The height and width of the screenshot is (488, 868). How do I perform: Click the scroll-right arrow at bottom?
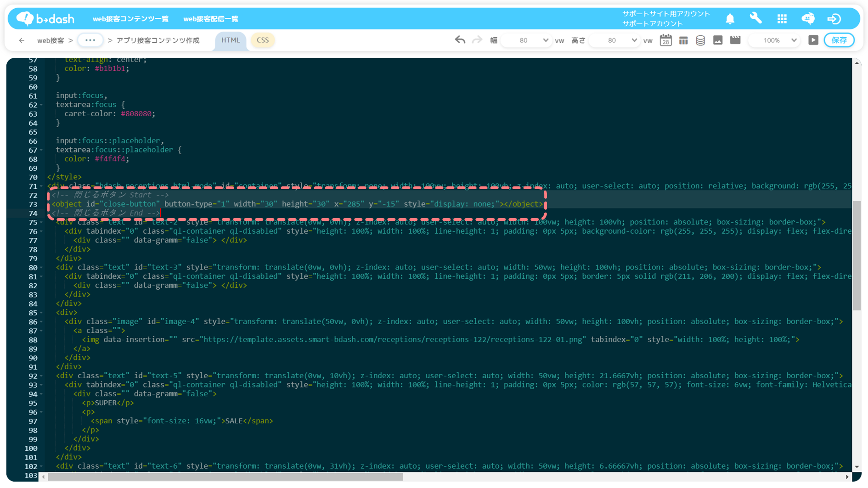(847, 477)
